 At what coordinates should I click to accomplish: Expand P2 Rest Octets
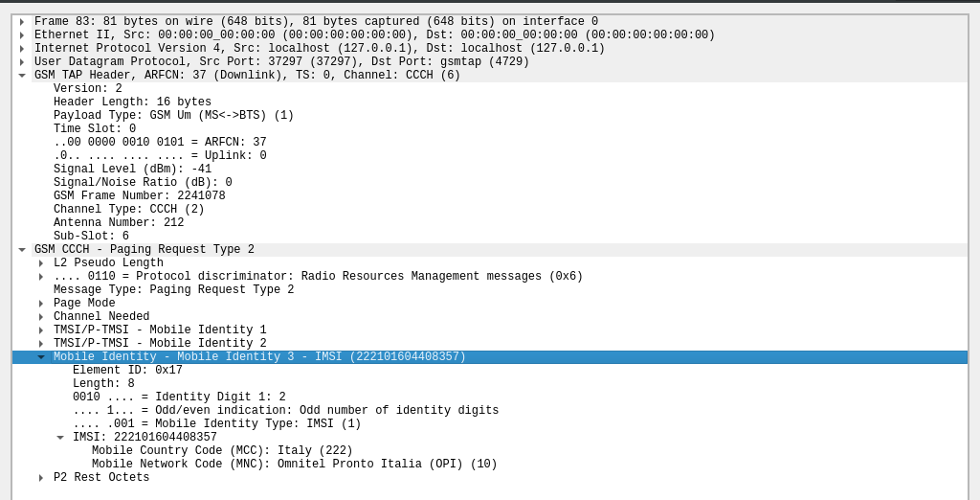[41, 477]
